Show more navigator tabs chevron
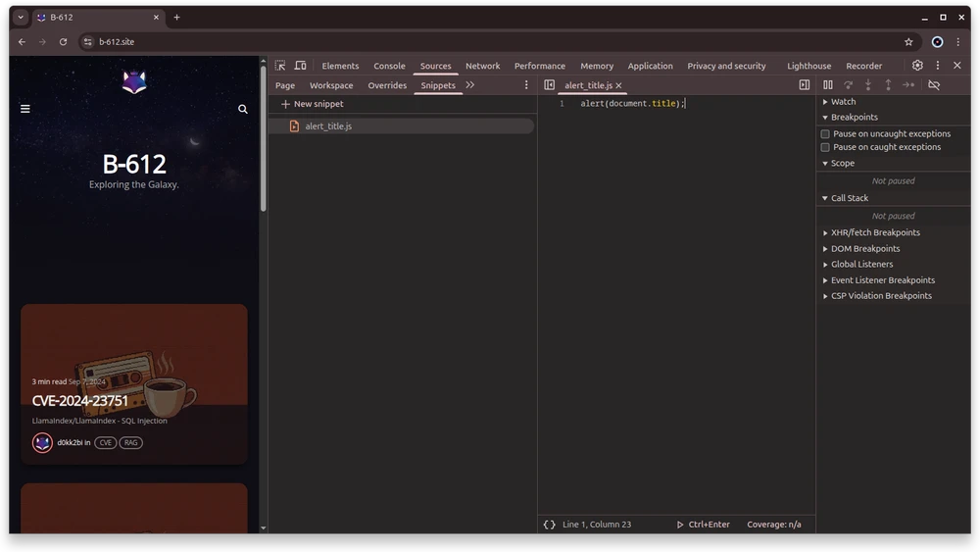The image size is (980, 552). point(470,85)
